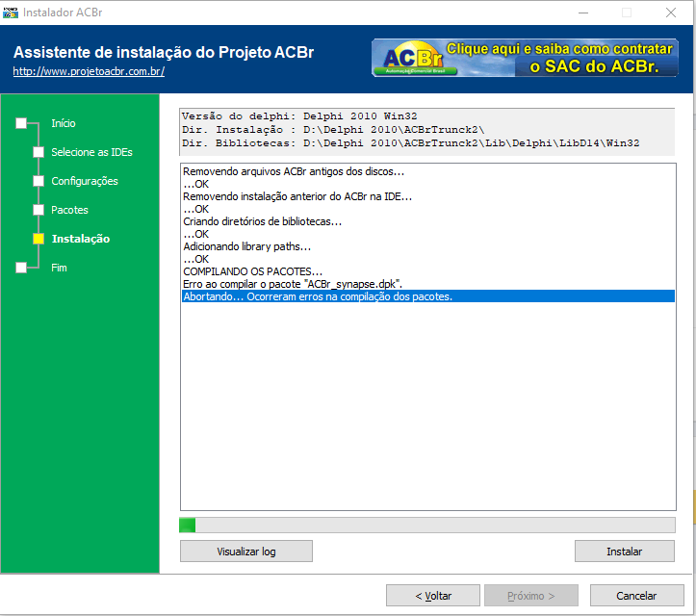Select 'Removendo instalação anterior do ACBr' line
This screenshot has width=696, height=616.
(x=427, y=196)
